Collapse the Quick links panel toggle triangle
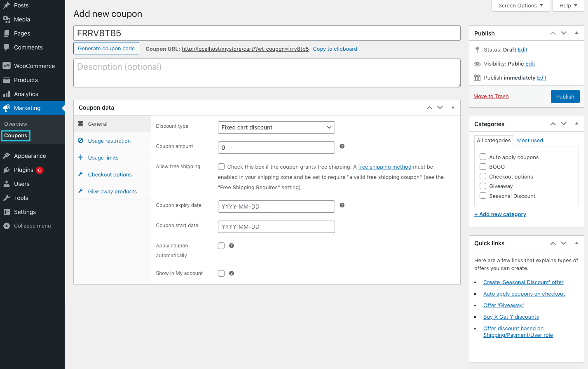588x369 pixels. point(576,243)
